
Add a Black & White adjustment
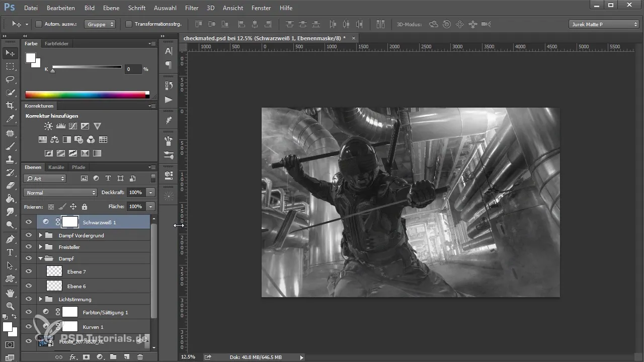point(67,139)
